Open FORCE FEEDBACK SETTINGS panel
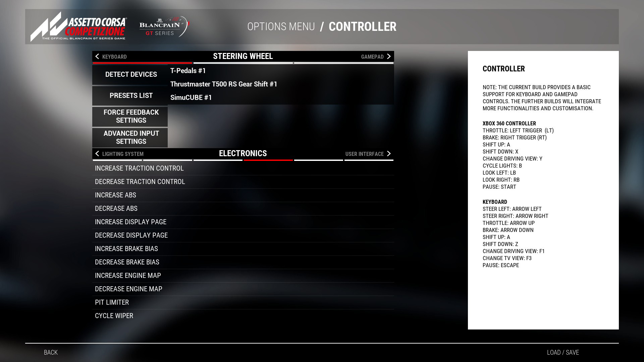This screenshot has width=644, height=362. tap(131, 116)
